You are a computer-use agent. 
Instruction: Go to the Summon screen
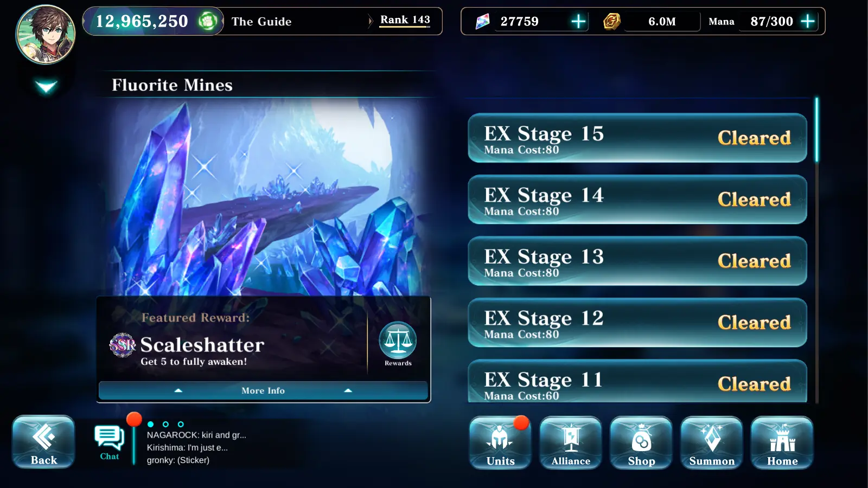pos(712,442)
